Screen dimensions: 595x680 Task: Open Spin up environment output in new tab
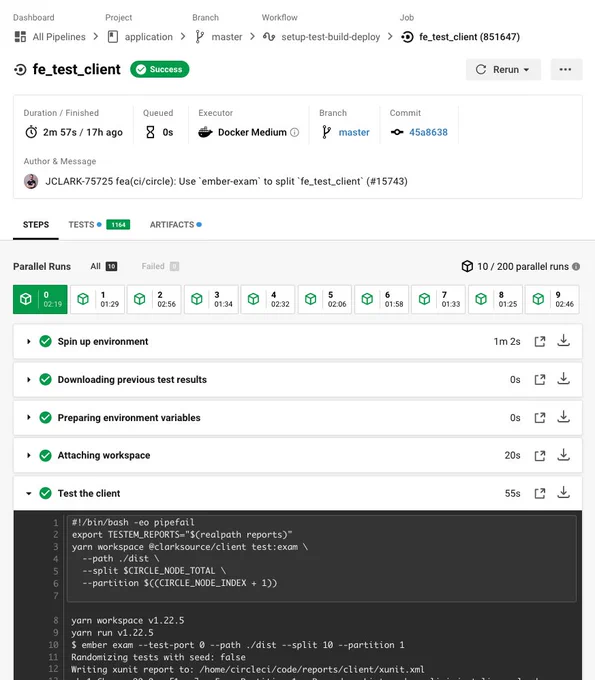tap(540, 342)
